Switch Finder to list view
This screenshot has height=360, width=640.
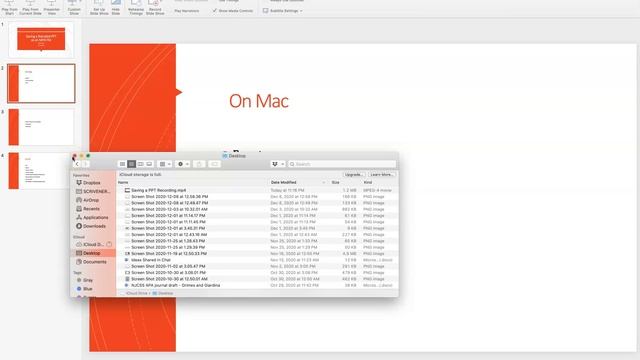pyautogui.click(x=131, y=164)
